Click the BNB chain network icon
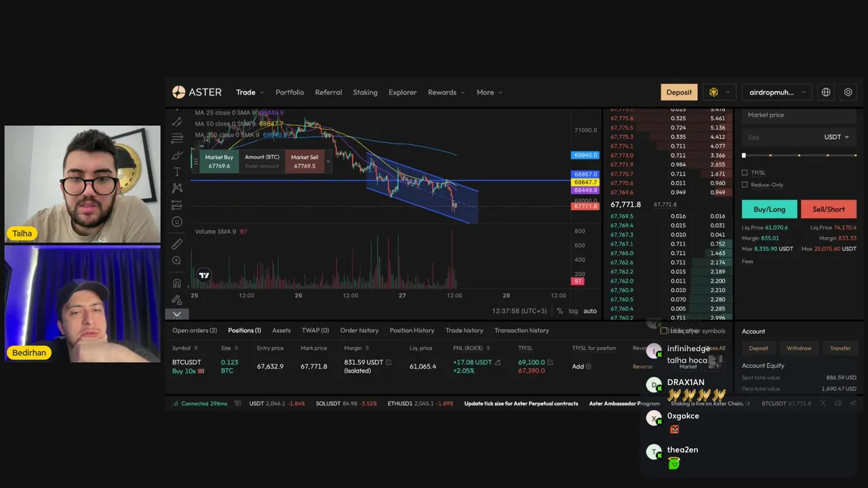The height and width of the screenshot is (488, 868). tap(713, 92)
